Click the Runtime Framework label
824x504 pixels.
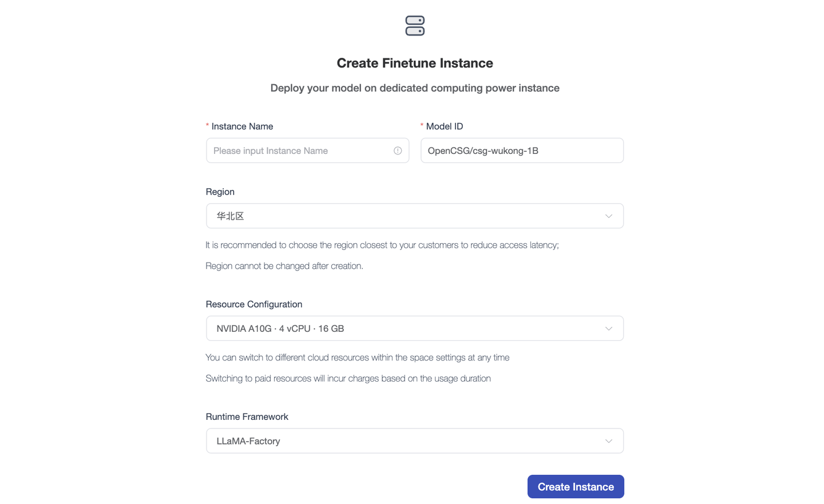(247, 416)
